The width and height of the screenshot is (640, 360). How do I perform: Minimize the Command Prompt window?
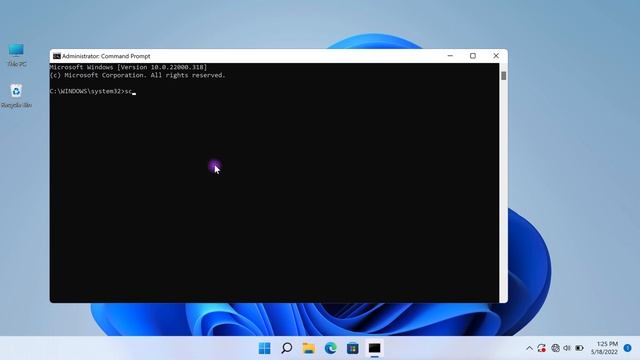pyautogui.click(x=450, y=56)
